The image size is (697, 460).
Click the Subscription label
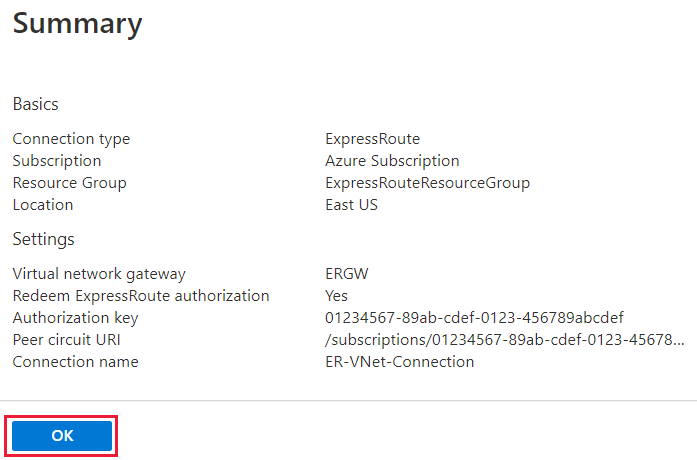pos(57,161)
